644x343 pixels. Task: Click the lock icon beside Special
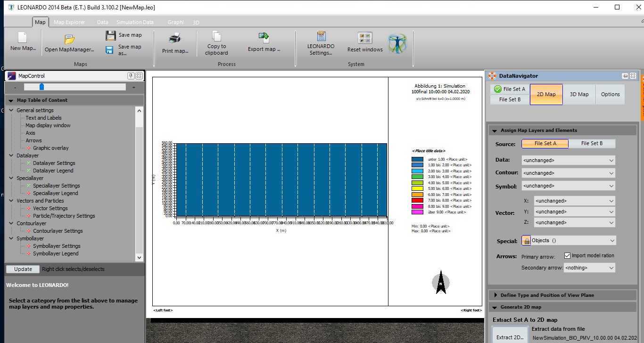coord(526,241)
